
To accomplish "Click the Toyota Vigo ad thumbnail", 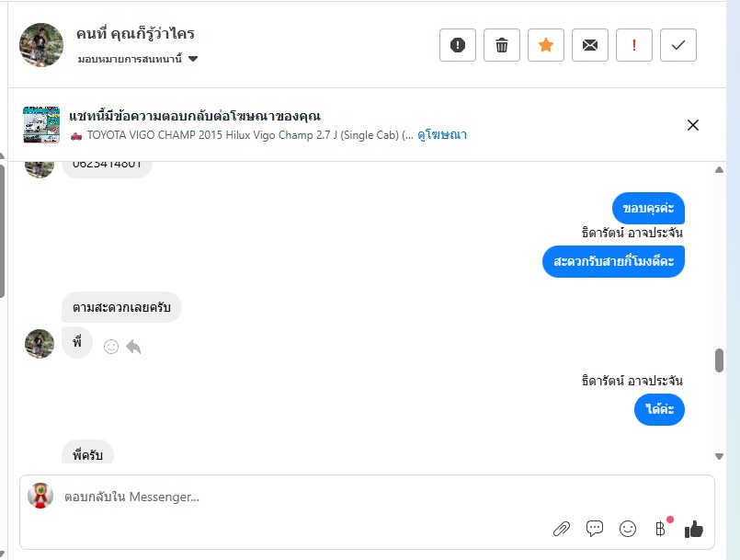I will (41, 125).
